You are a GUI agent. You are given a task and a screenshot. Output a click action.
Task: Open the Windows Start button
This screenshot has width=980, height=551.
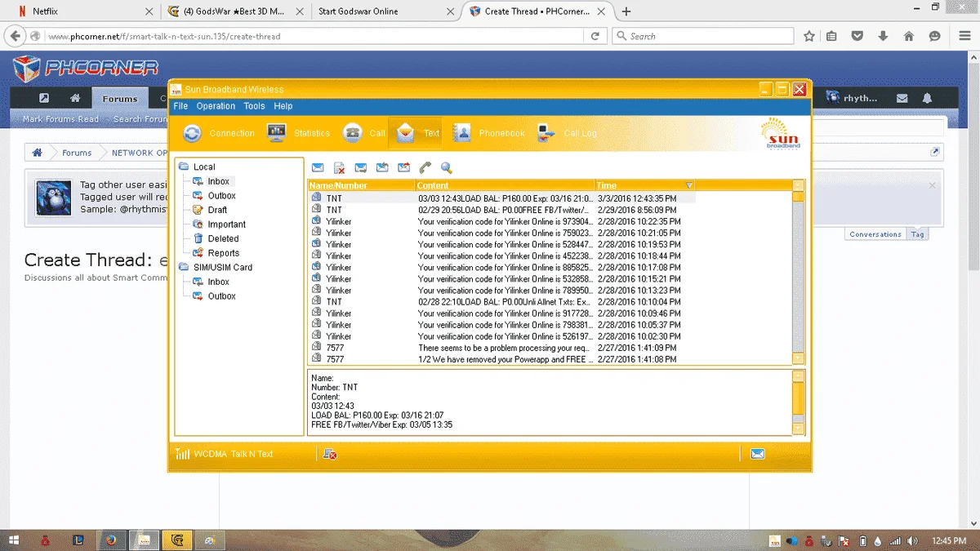(x=14, y=540)
